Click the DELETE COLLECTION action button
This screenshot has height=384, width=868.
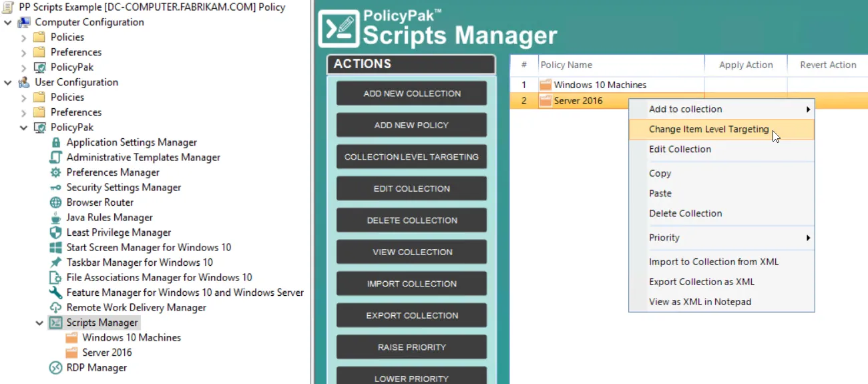click(411, 220)
